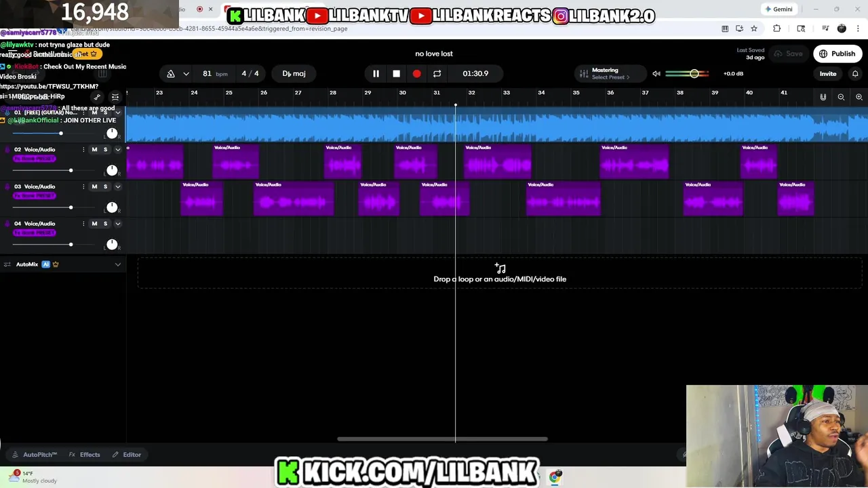
Task: Click the track view icon above tracks
Action: (115, 98)
